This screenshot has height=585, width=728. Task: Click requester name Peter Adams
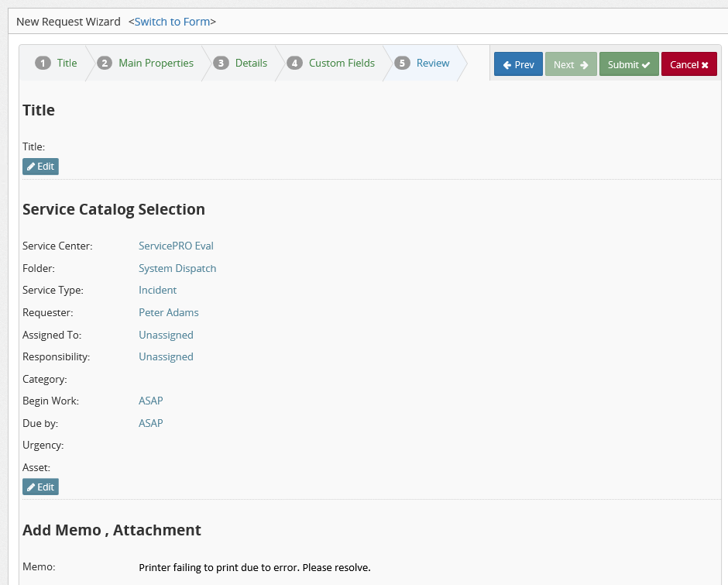(x=168, y=312)
